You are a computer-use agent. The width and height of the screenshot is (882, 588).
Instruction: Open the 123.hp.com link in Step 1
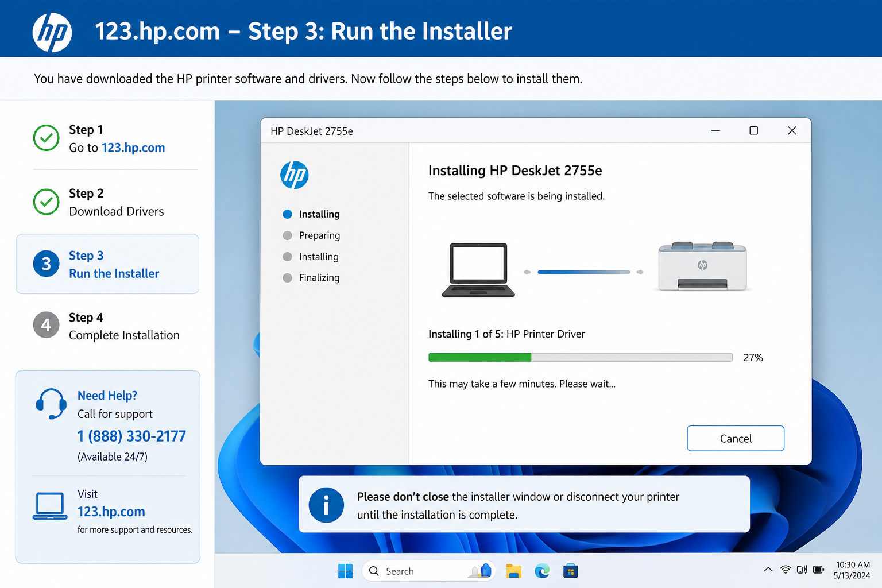point(133,148)
